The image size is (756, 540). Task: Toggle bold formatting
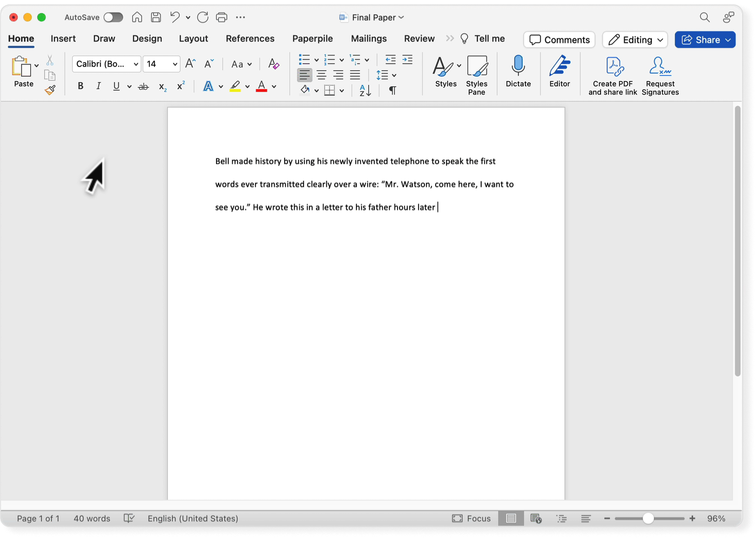coord(80,86)
